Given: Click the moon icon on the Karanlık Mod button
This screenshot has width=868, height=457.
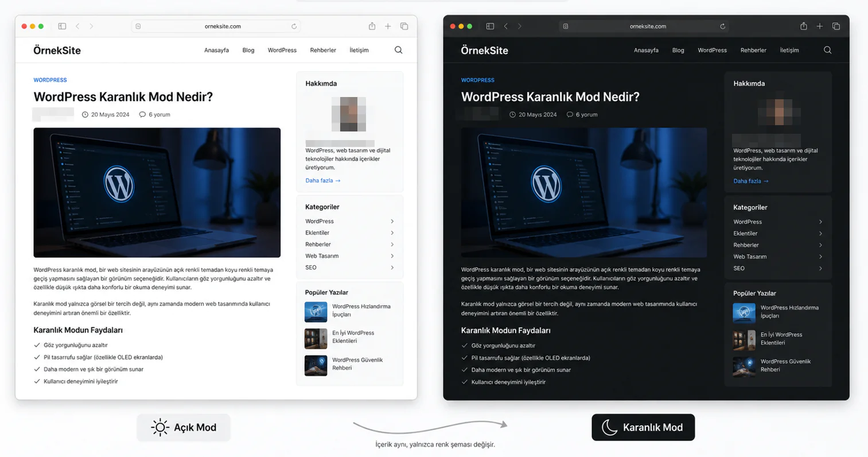Looking at the screenshot, I should (x=609, y=427).
